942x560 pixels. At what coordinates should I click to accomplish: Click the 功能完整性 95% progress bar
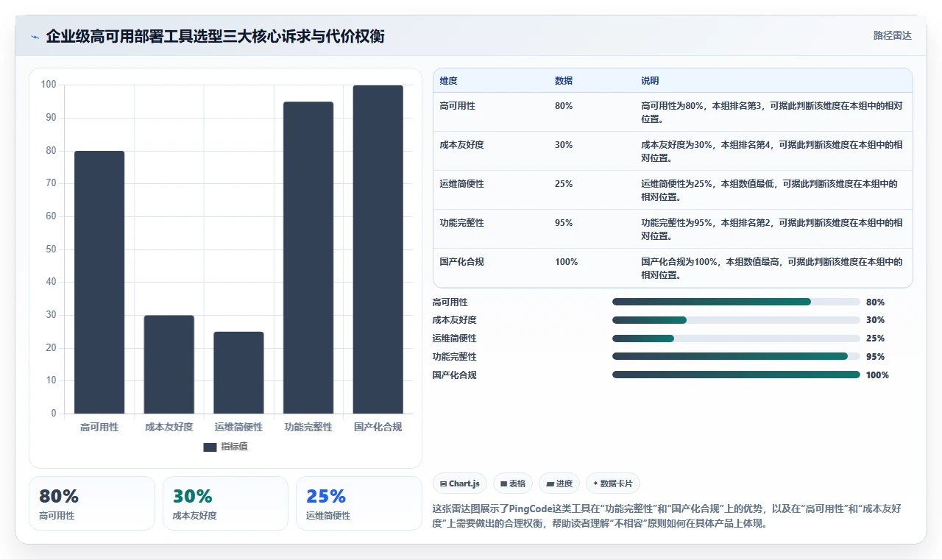coord(736,357)
